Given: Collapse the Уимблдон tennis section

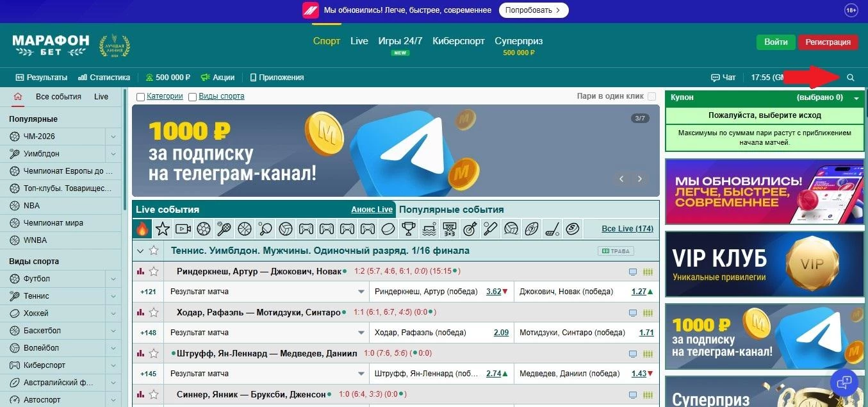Looking at the screenshot, I should pyautogui.click(x=140, y=251).
